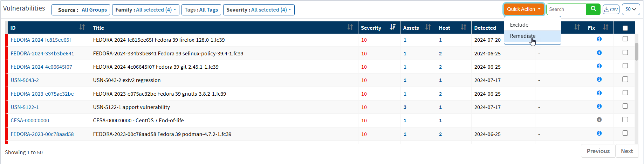Select checkbox for USN-5122-1 row
644x164 pixels.
(625, 106)
